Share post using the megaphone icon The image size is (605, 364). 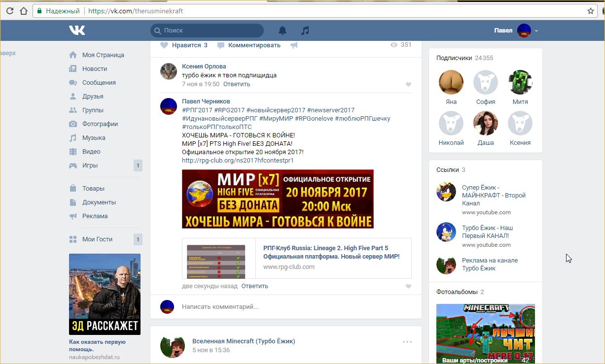click(x=294, y=45)
